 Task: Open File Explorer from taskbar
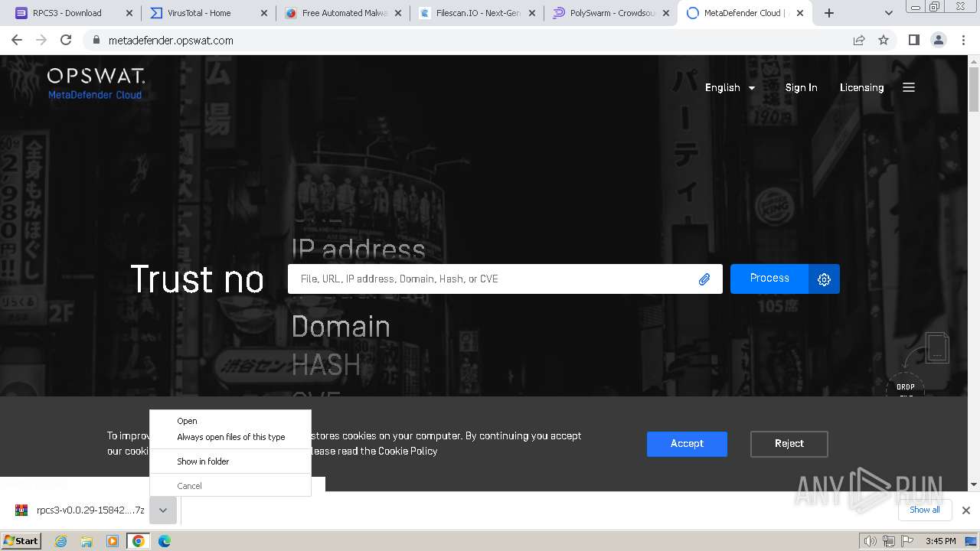click(87, 541)
